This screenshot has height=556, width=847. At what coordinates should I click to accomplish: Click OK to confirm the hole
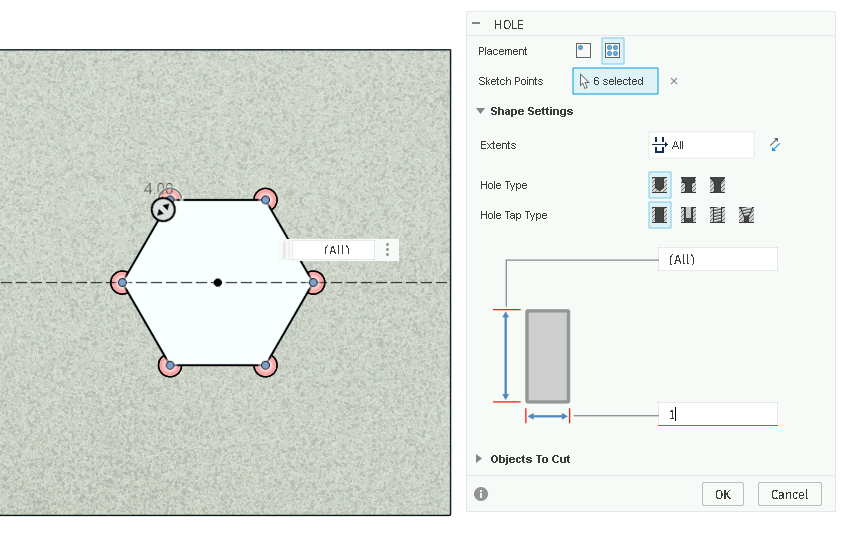pyautogui.click(x=722, y=494)
